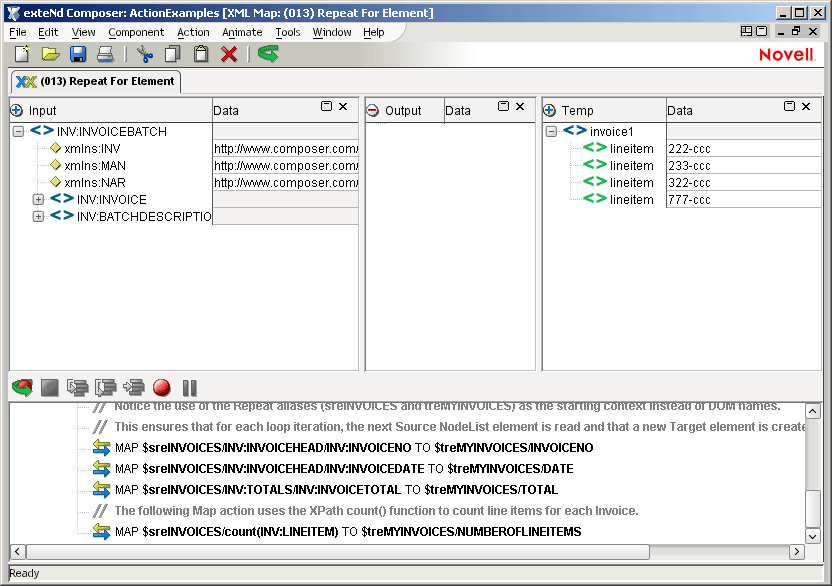Close the Output pane

click(x=521, y=106)
